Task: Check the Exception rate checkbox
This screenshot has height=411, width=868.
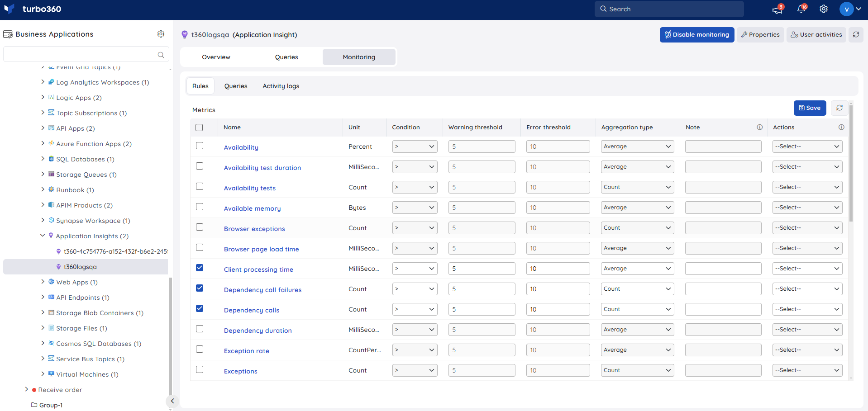Action: (200, 349)
